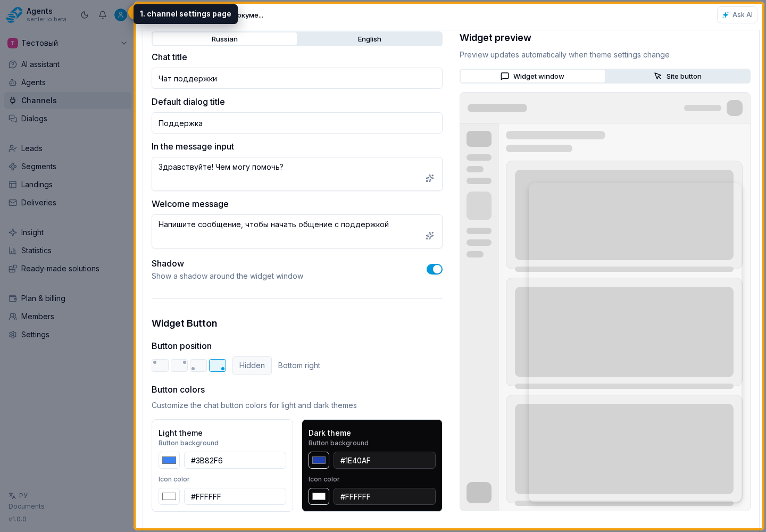Open Statistics page
Screen dimensions: 766x532
pos(68,251)
